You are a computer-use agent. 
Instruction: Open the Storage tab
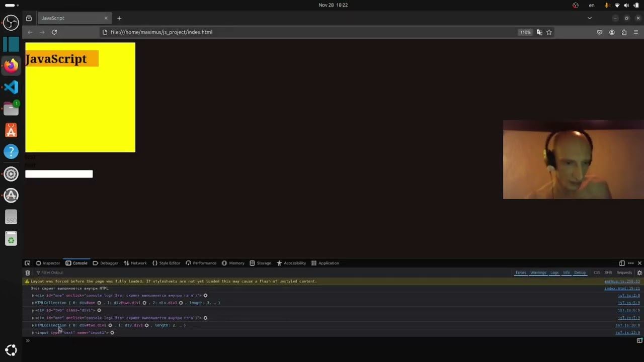pyautogui.click(x=260, y=263)
